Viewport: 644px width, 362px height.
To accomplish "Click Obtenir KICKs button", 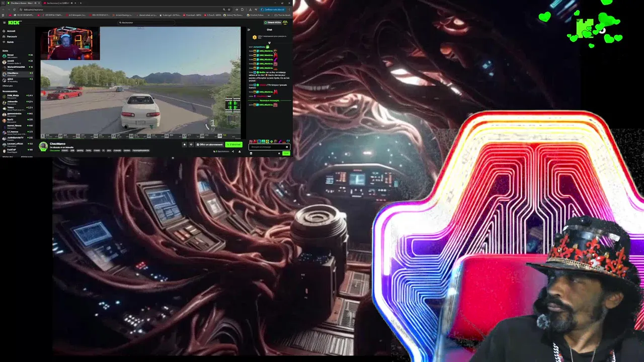I will click(273, 23).
